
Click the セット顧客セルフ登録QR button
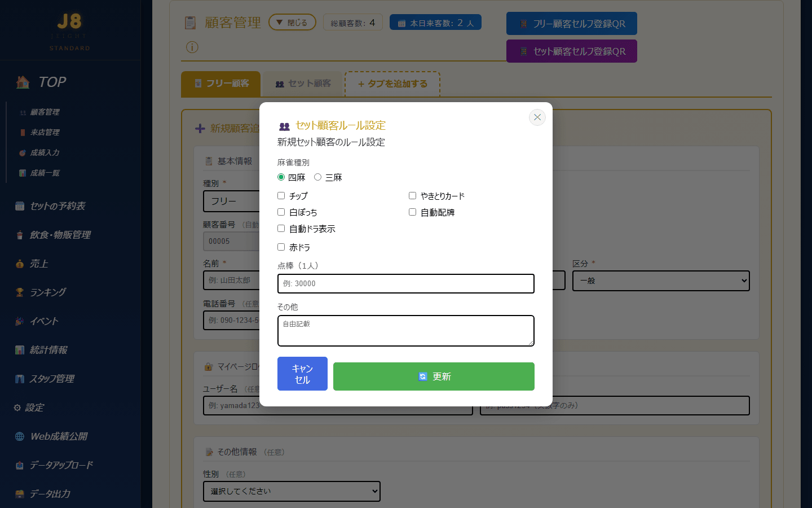[572, 51]
